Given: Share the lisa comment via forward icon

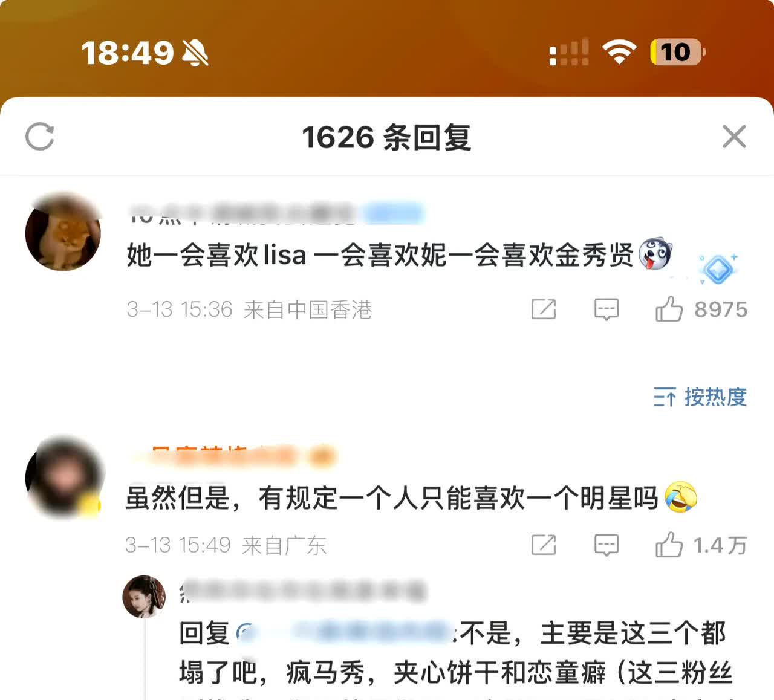Looking at the screenshot, I should pyautogui.click(x=543, y=309).
